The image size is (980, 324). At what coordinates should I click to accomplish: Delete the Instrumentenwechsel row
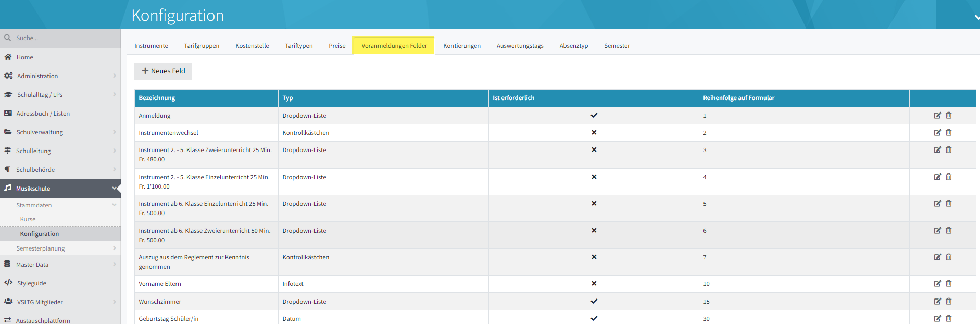pyautogui.click(x=949, y=133)
